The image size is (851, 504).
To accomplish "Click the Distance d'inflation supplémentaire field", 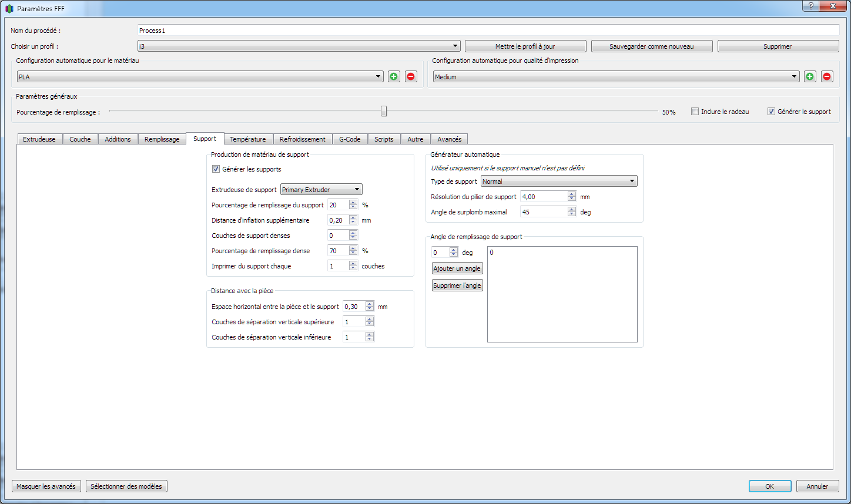I will (338, 220).
